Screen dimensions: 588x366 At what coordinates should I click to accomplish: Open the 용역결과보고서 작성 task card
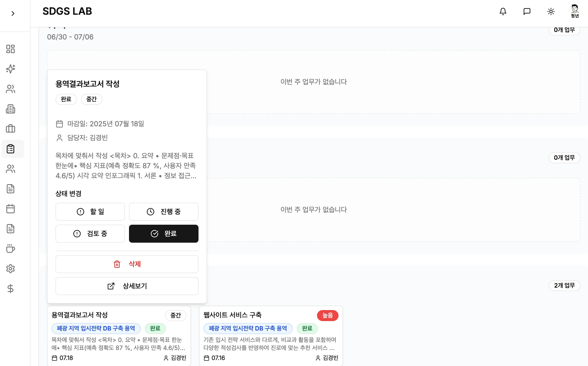click(119, 336)
